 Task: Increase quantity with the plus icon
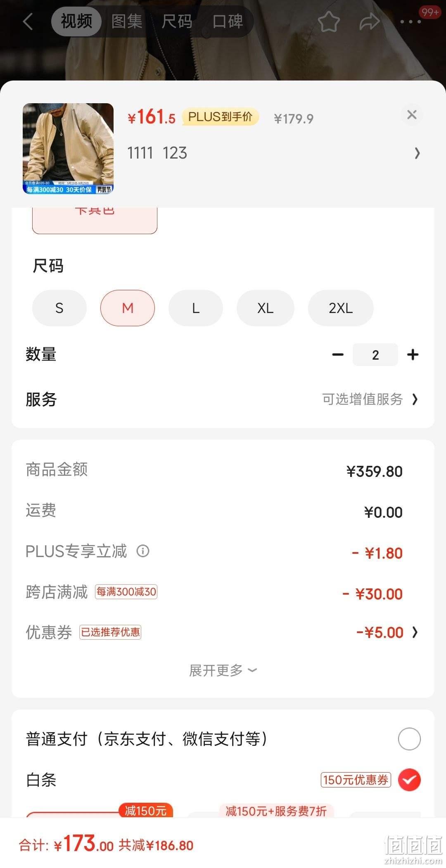[413, 354]
